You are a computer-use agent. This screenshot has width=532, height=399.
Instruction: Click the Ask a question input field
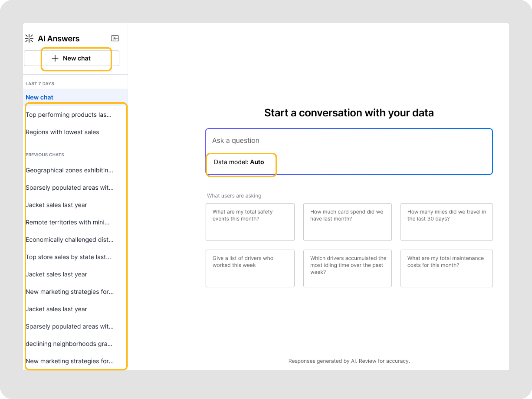coord(348,141)
